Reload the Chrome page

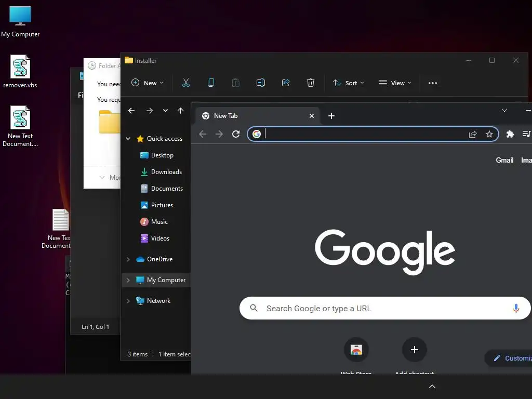[x=236, y=134]
